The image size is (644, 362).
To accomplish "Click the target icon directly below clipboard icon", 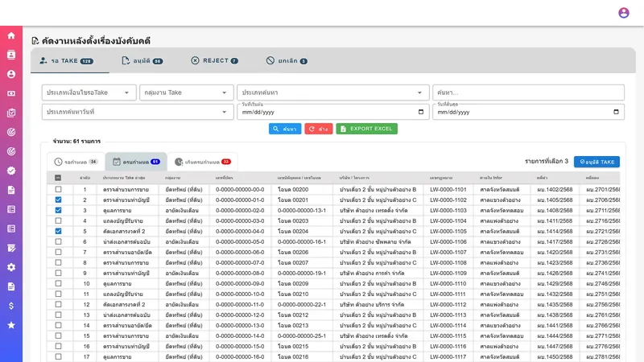I will (11, 132).
